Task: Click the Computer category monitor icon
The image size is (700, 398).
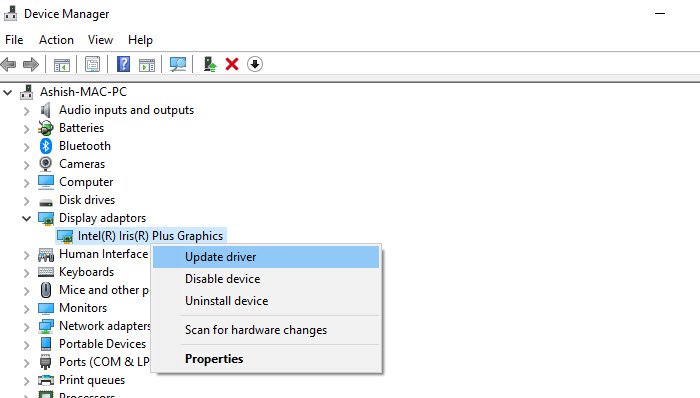Action: coord(46,182)
